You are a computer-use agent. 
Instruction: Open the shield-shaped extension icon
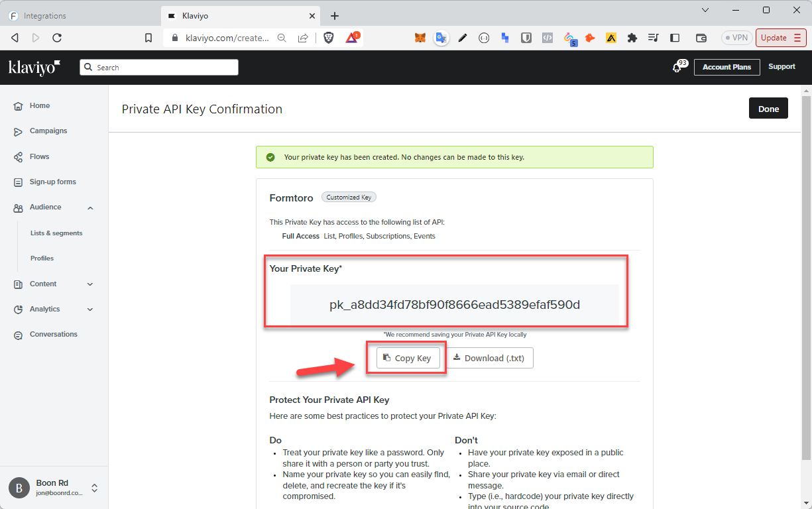[526, 38]
